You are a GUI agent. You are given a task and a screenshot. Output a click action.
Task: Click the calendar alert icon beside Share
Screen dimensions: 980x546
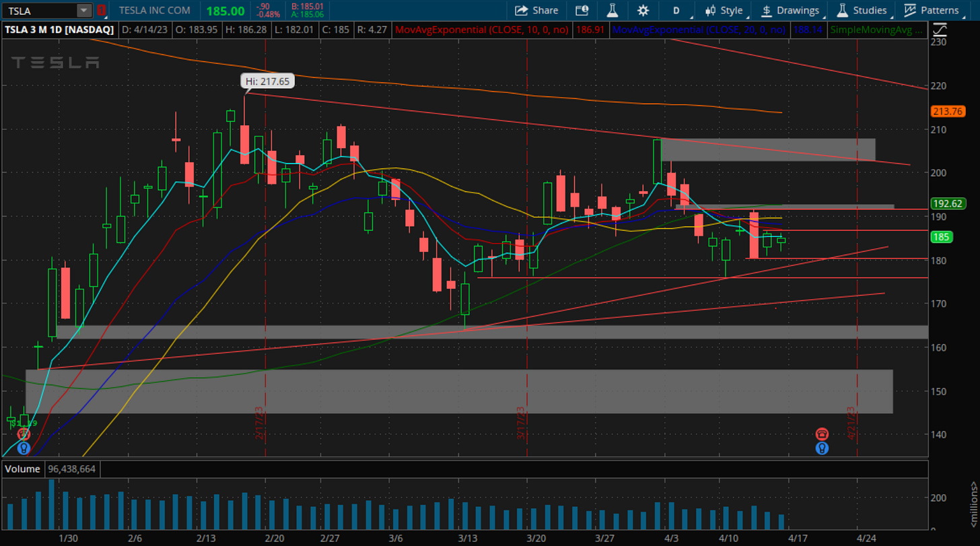(x=582, y=10)
